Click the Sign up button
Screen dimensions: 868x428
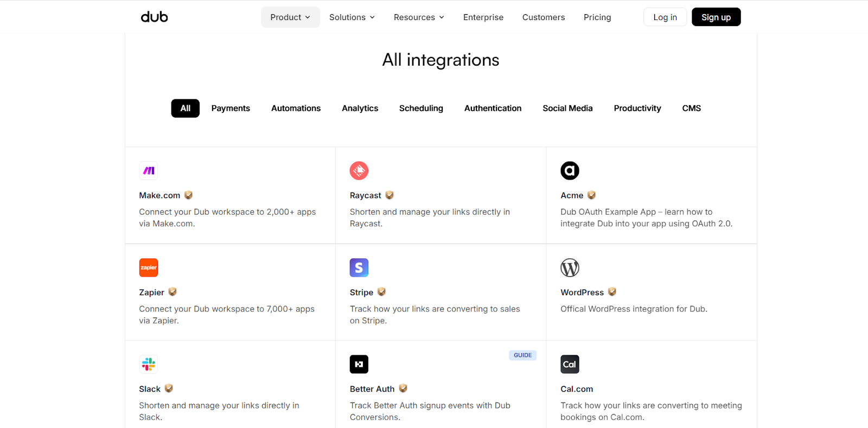click(716, 17)
